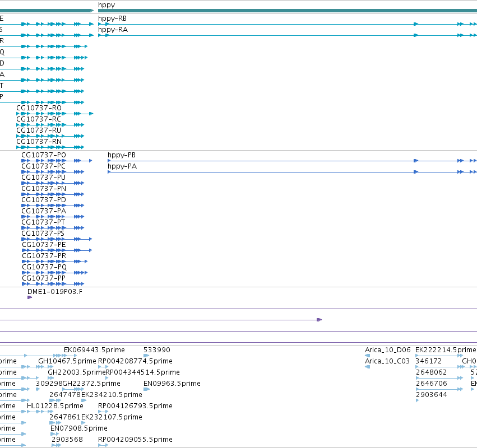
Task: Open EST RP004344514.5prime
Action: click(142, 372)
